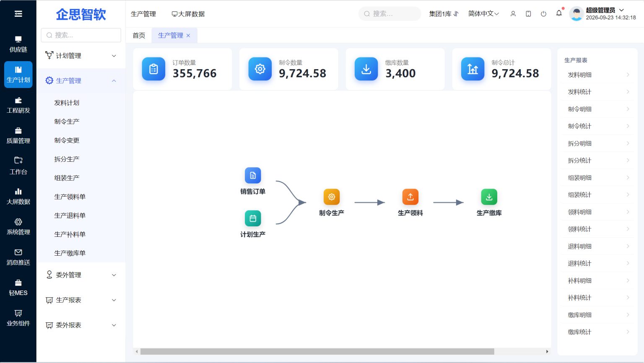Open 发料计划 in sidebar
This screenshot has height=363, width=644.
(x=67, y=103)
